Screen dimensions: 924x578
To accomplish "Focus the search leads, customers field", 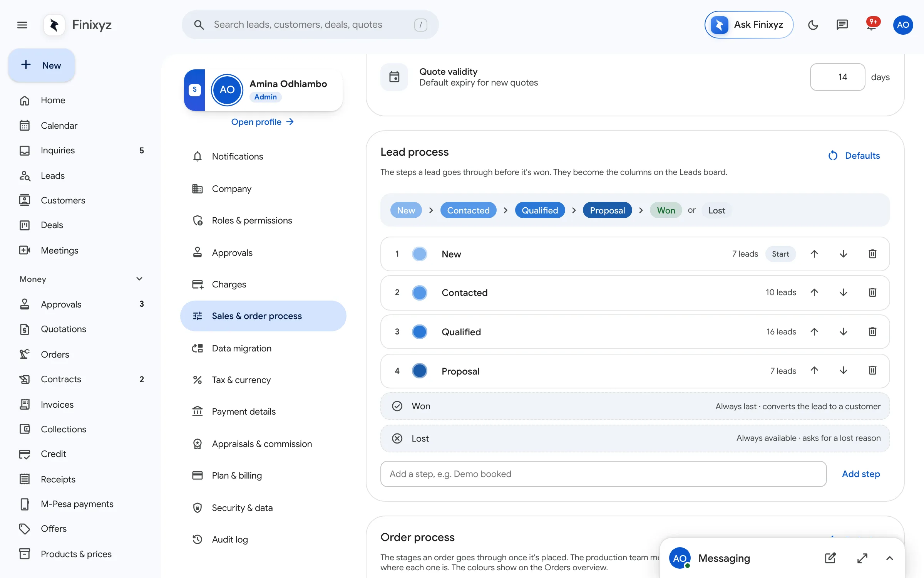I will [x=310, y=25].
